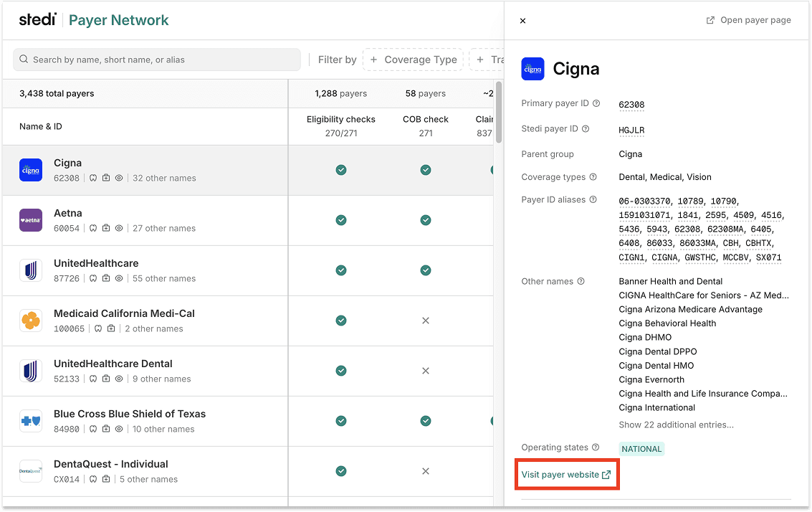Click '32 other names' in Cigna row

point(164,179)
